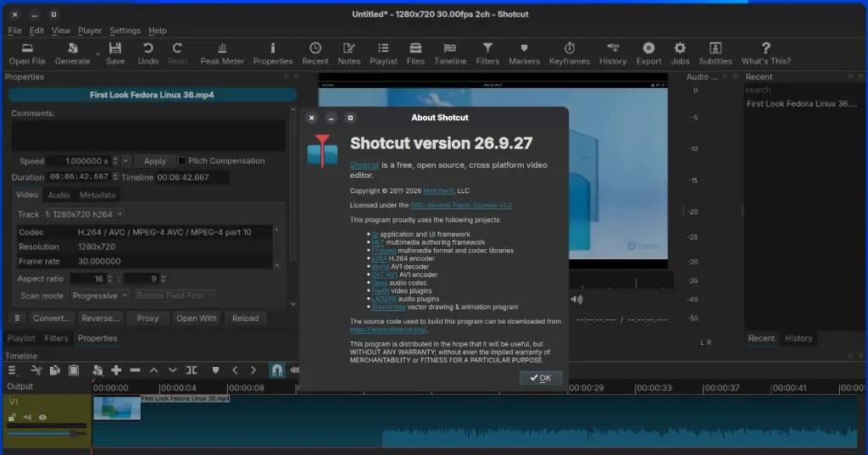Click the Reverse... button
This screenshot has width=868, height=455.
pyautogui.click(x=100, y=319)
